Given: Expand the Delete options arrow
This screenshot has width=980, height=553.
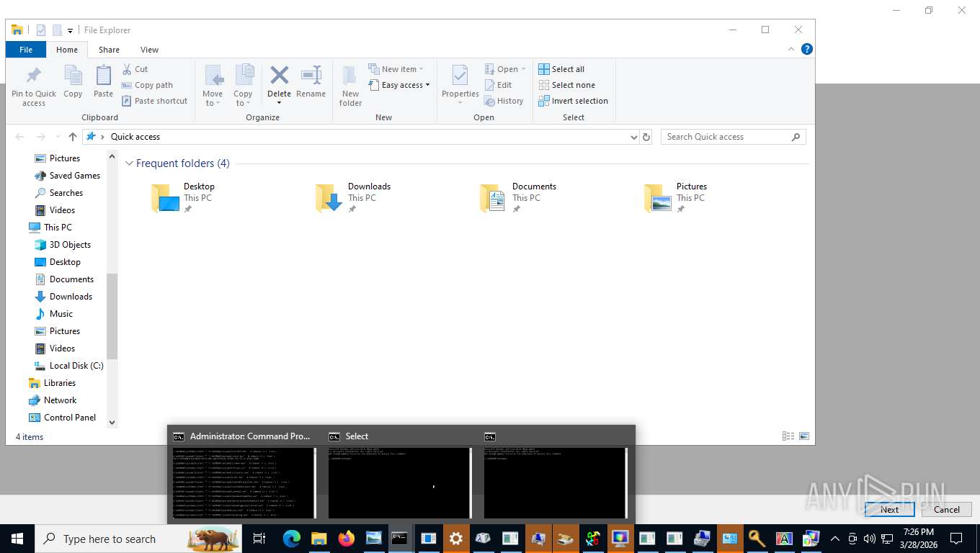Looking at the screenshot, I should (x=279, y=102).
